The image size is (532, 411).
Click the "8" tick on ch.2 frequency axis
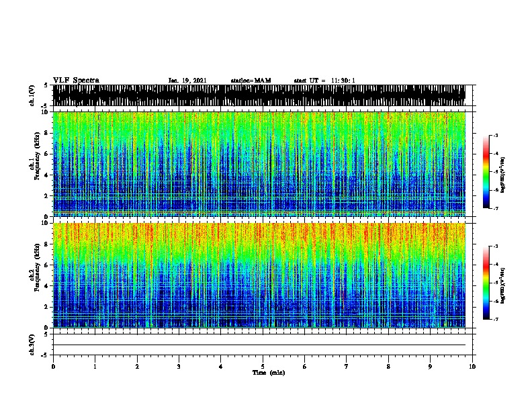46,244
